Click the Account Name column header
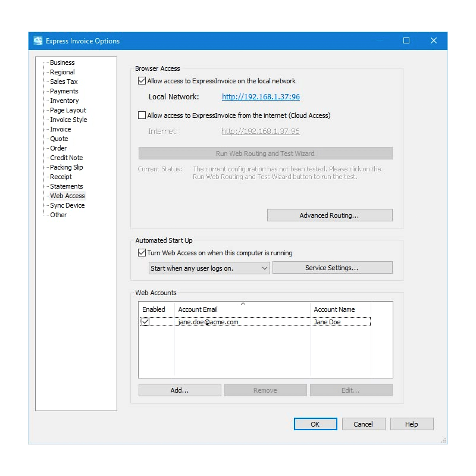 340,309
